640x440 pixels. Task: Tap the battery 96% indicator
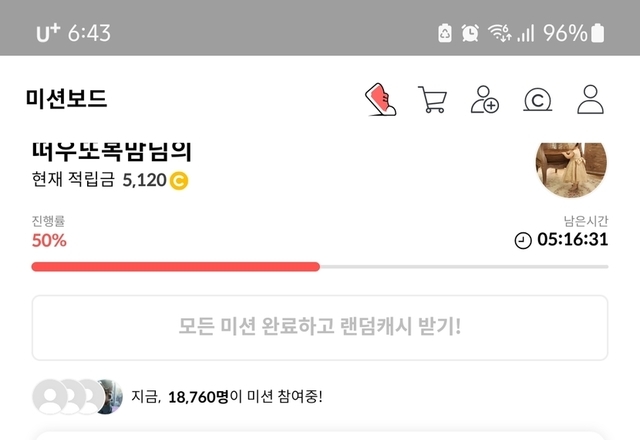click(x=573, y=33)
